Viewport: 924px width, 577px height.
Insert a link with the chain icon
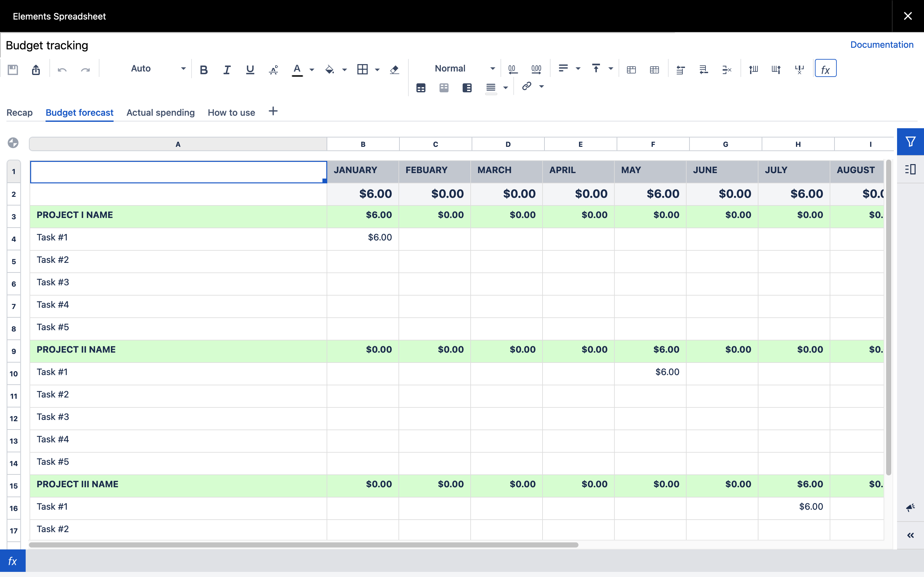pyautogui.click(x=526, y=87)
